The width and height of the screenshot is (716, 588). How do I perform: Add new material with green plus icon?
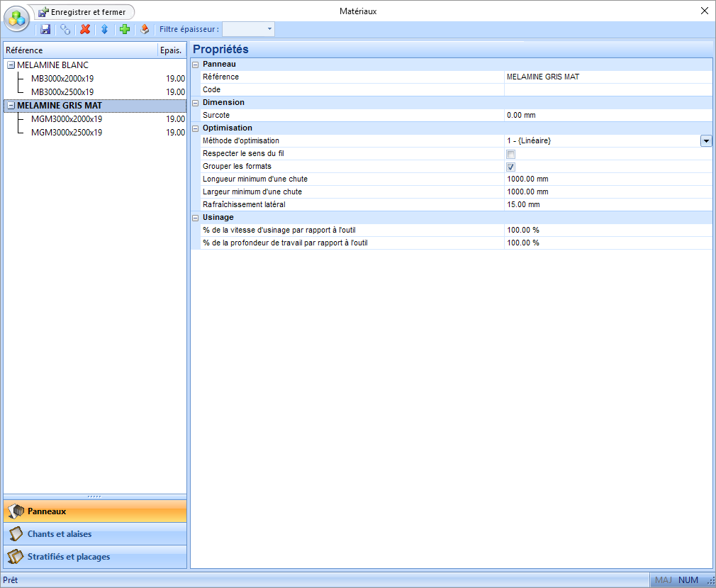(125, 29)
